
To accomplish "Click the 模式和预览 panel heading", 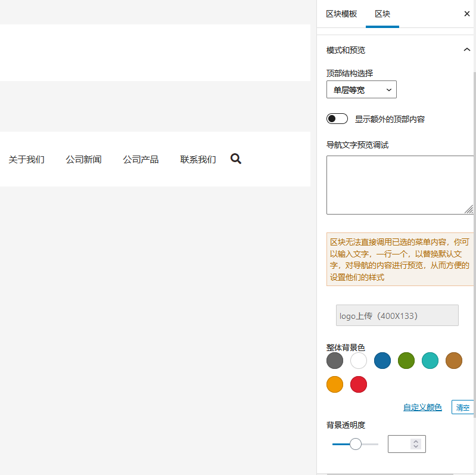I will pyautogui.click(x=346, y=50).
